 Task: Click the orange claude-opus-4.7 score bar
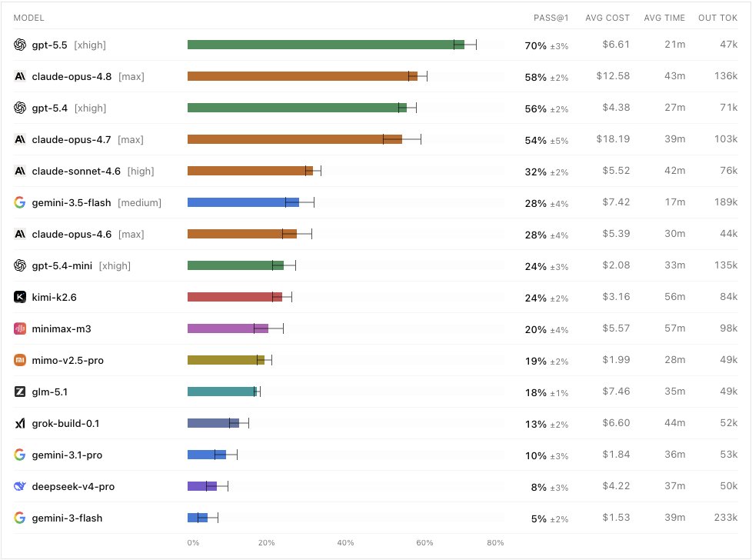click(x=294, y=139)
